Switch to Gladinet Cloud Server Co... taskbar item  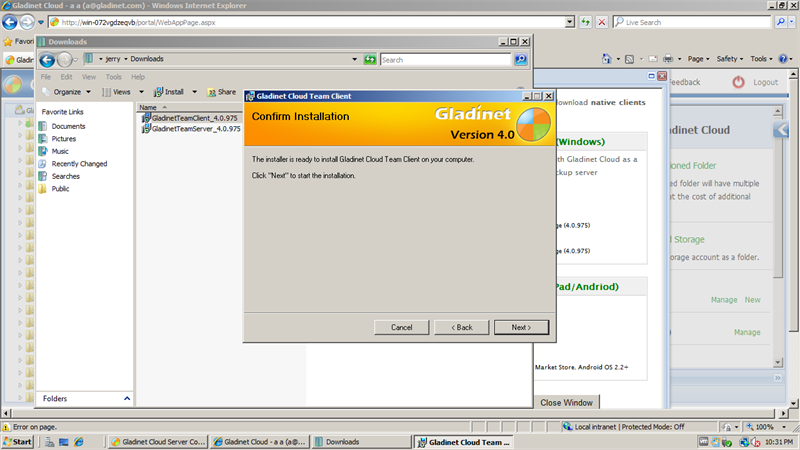coord(158,442)
